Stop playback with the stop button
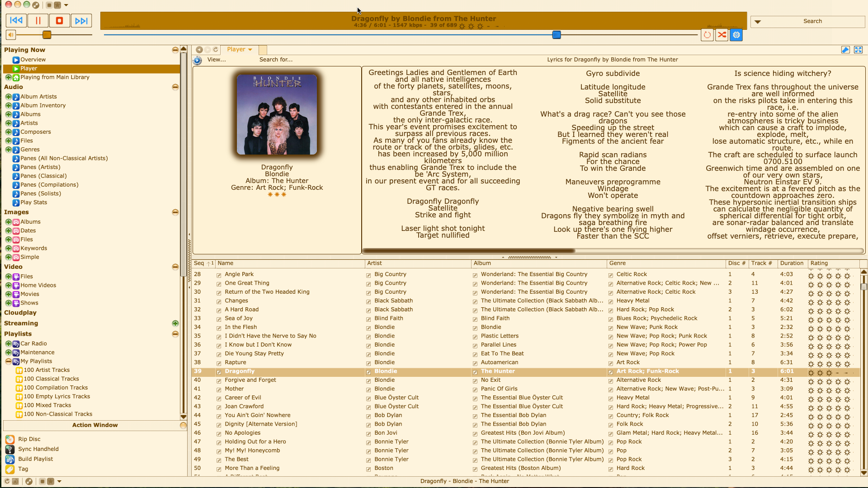 coord(59,20)
